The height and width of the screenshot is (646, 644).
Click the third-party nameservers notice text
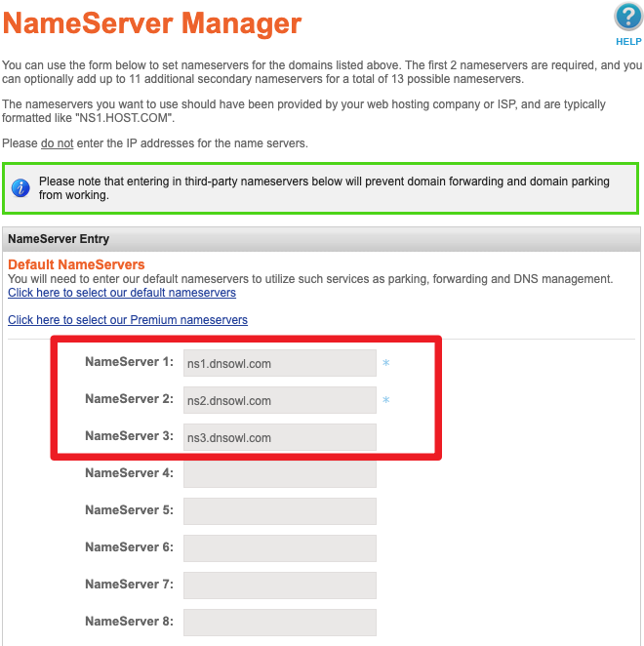[324, 188]
